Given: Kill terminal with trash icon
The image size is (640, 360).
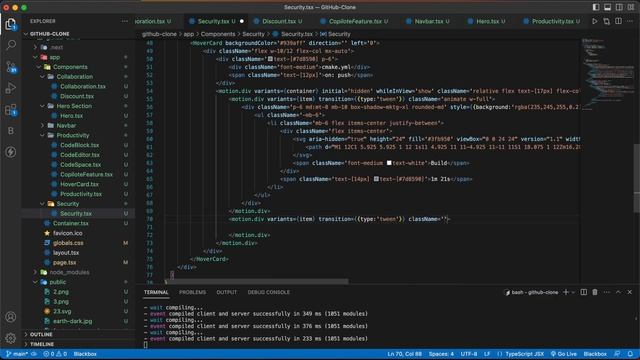Looking at the screenshot, I should (595, 292).
